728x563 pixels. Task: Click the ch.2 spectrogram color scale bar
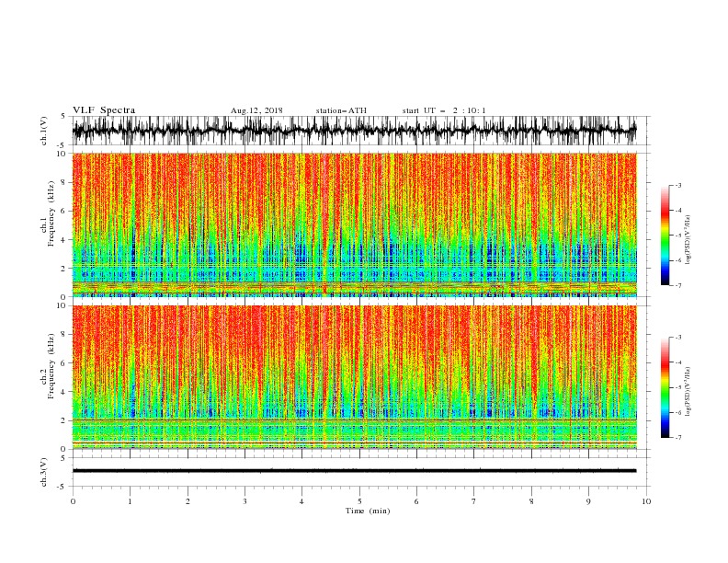click(665, 387)
